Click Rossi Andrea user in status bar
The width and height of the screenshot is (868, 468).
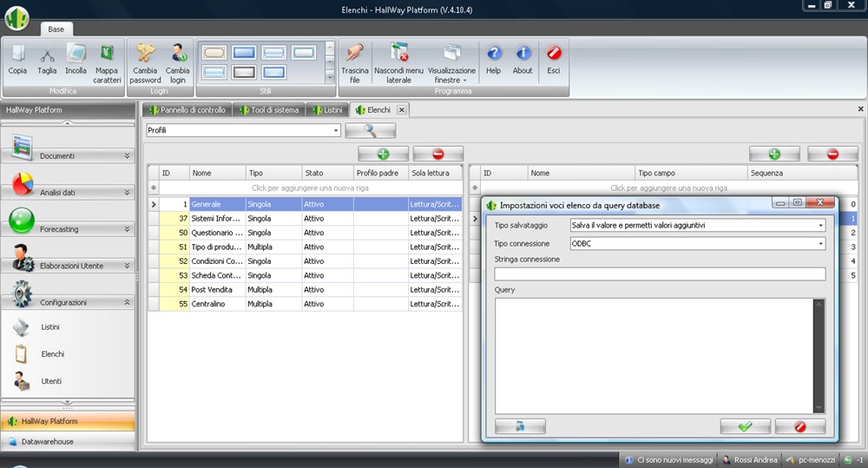click(x=751, y=459)
